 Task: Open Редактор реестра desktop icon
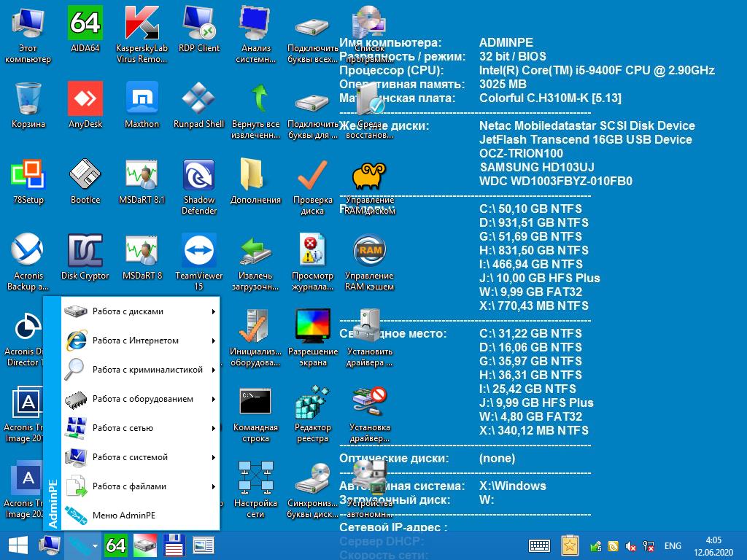click(312, 402)
